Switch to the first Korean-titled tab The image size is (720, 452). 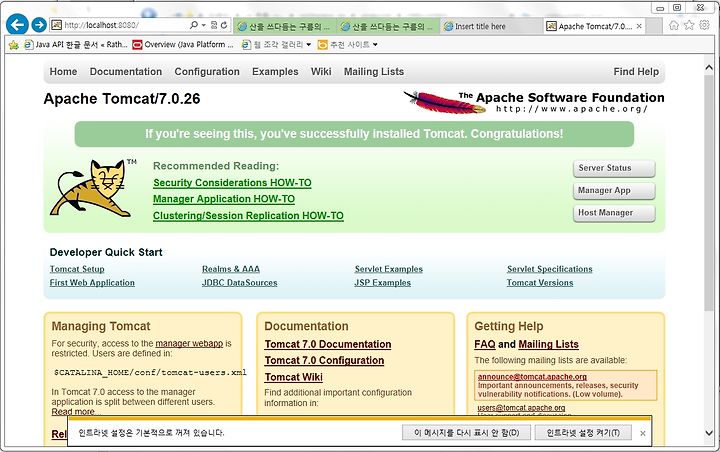[x=285, y=26]
